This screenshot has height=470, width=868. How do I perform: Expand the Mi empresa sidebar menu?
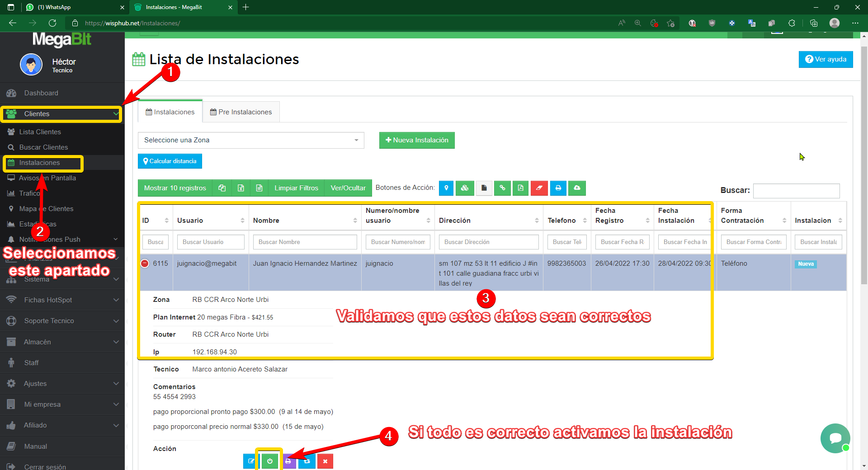point(62,404)
